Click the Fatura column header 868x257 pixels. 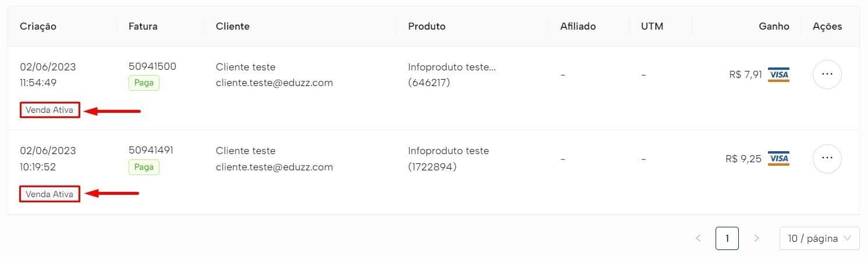tap(143, 26)
